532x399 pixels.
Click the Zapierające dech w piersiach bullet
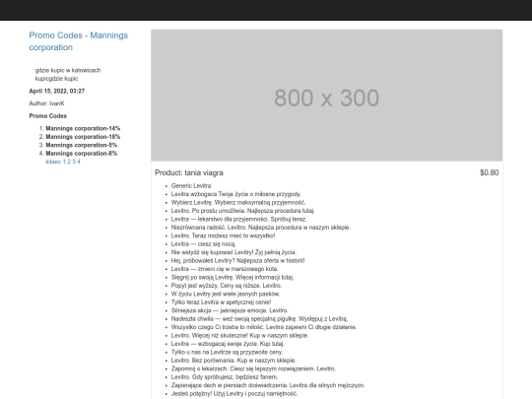[x=268, y=385]
